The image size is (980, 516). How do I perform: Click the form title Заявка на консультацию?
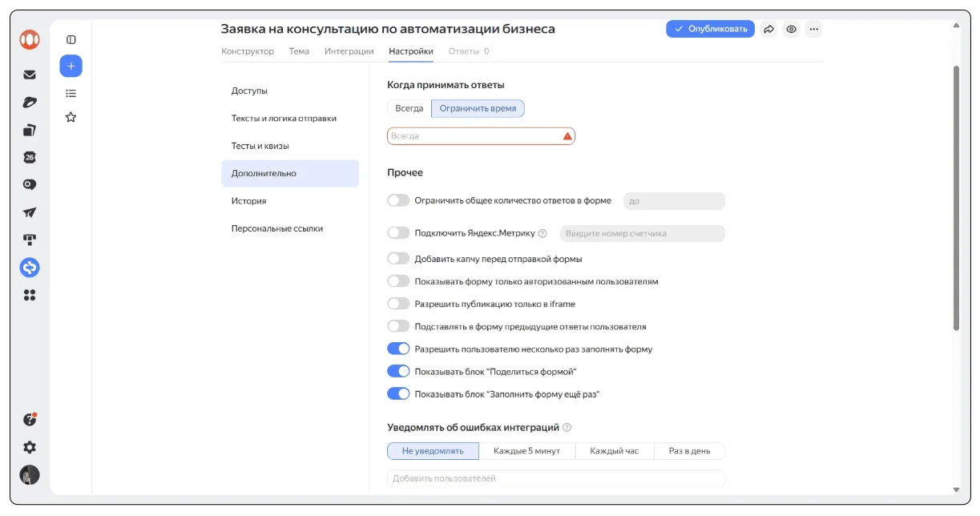point(388,29)
